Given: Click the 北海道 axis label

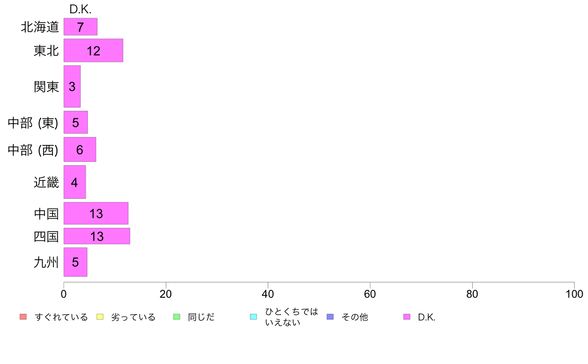Looking at the screenshot, I should coord(40,27).
